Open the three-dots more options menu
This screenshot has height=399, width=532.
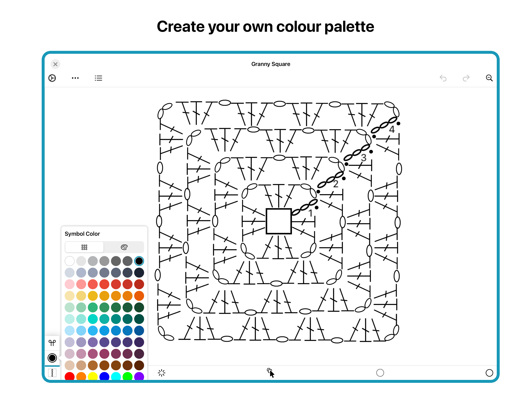coord(75,78)
